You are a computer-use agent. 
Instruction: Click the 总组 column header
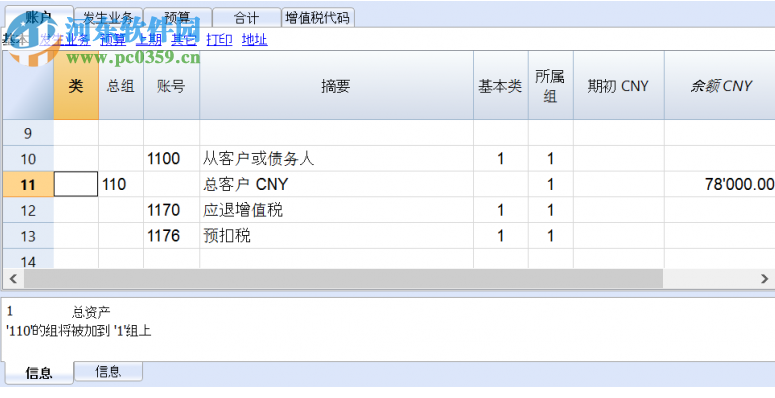(x=121, y=86)
